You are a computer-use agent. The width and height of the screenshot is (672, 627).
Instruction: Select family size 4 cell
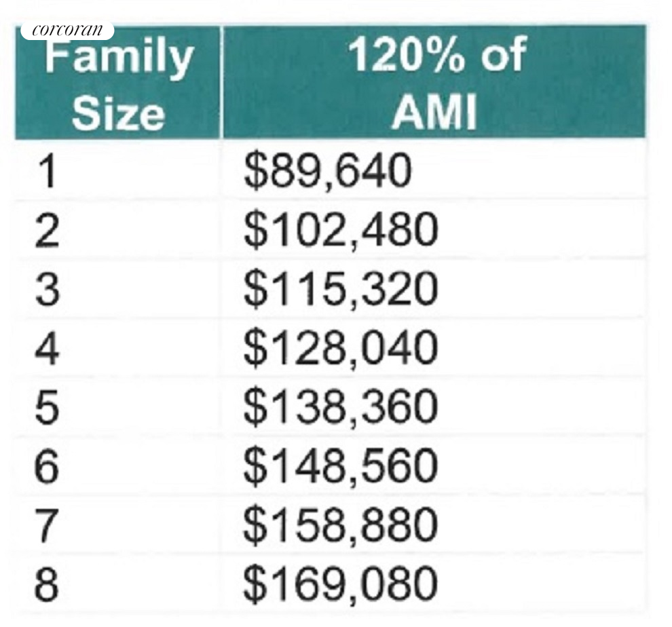click(x=45, y=349)
